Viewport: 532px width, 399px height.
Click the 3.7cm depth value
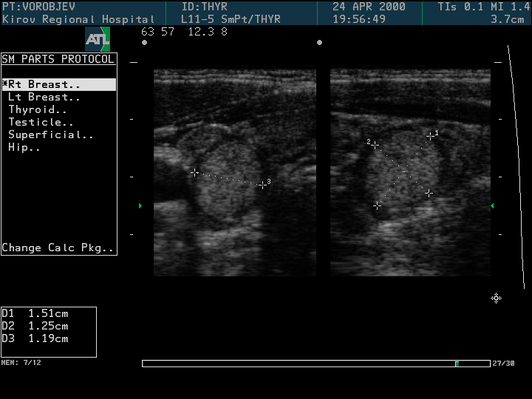coord(508,19)
